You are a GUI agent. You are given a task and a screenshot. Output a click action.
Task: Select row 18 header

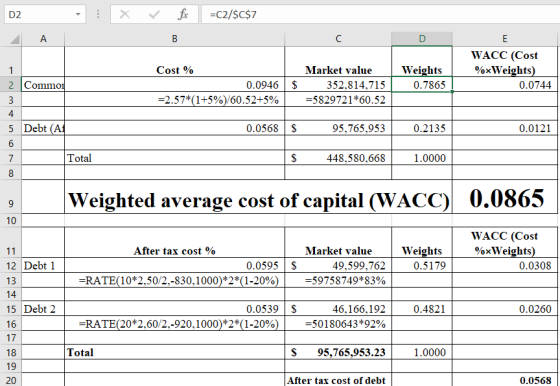tap(11, 352)
